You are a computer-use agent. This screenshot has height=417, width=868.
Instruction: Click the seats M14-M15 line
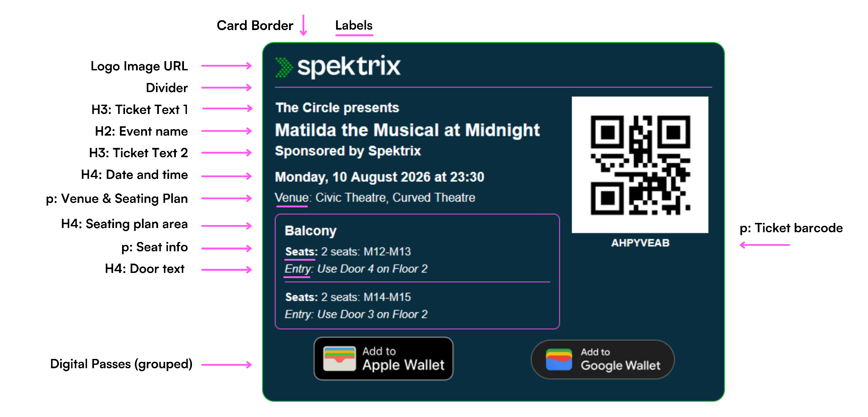(x=348, y=297)
